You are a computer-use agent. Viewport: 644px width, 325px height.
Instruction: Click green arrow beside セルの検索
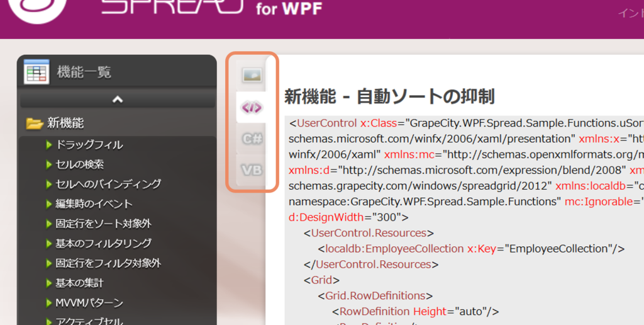(49, 164)
